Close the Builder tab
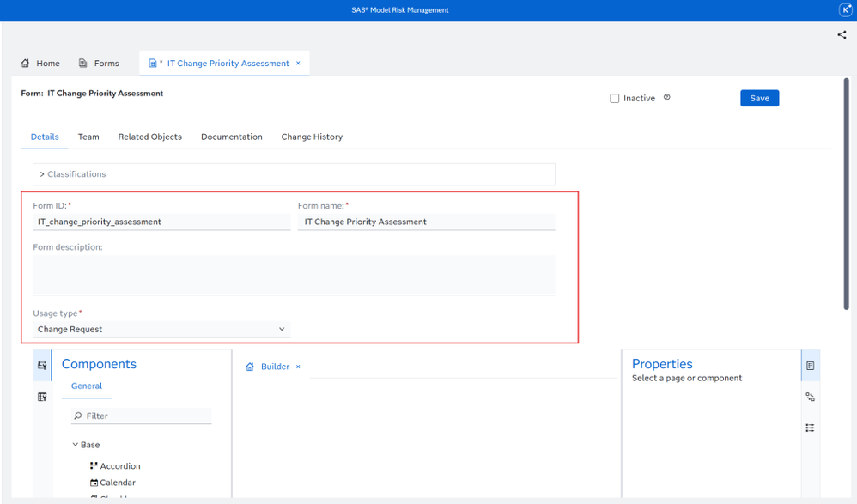The image size is (857, 504). click(x=298, y=367)
